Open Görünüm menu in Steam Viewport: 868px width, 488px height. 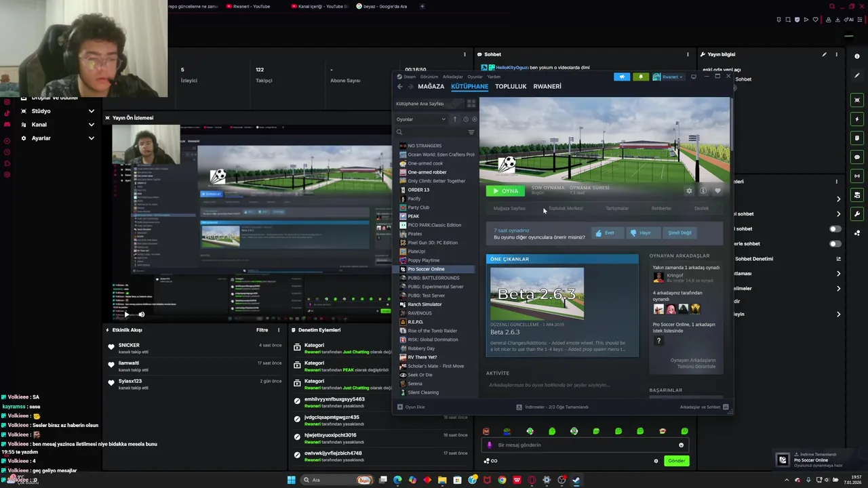click(429, 77)
